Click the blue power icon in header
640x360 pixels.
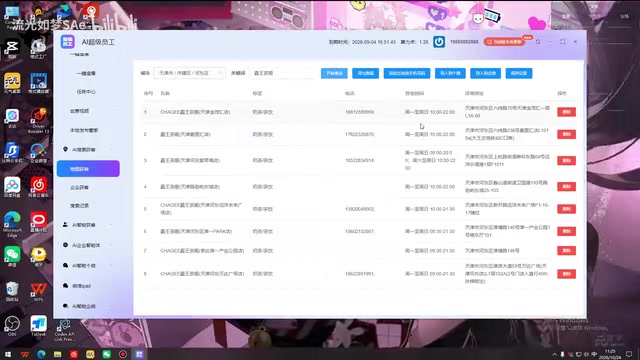(439, 42)
